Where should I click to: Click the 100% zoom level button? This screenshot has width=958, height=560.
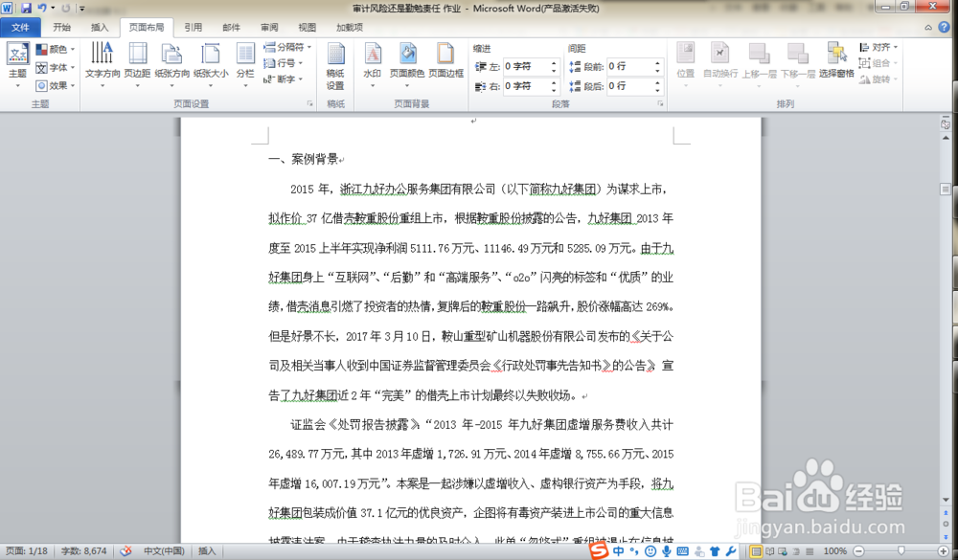point(834,551)
